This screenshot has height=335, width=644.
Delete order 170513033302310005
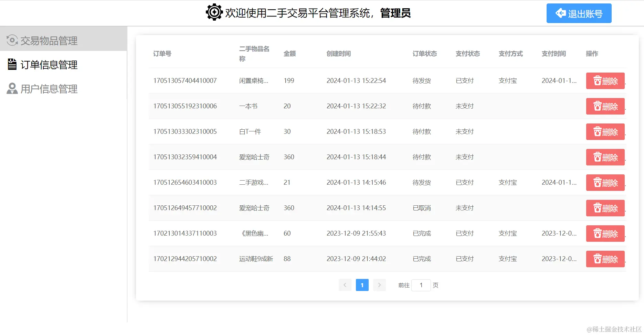click(x=605, y=132)
